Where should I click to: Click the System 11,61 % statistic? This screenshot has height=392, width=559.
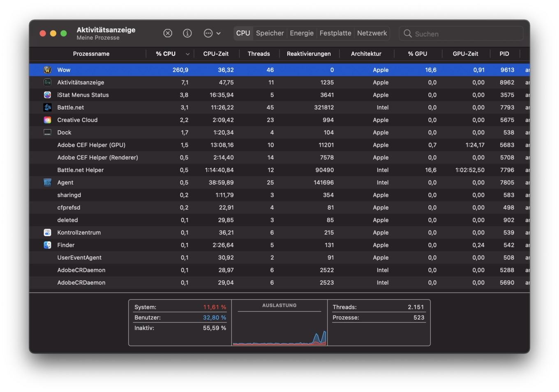(180, 307)
